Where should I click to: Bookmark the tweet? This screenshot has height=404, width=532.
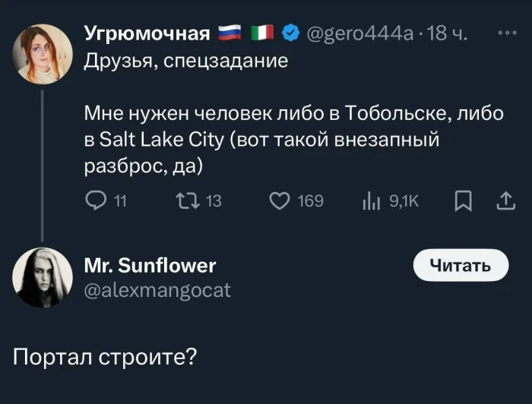coord(462,201)
